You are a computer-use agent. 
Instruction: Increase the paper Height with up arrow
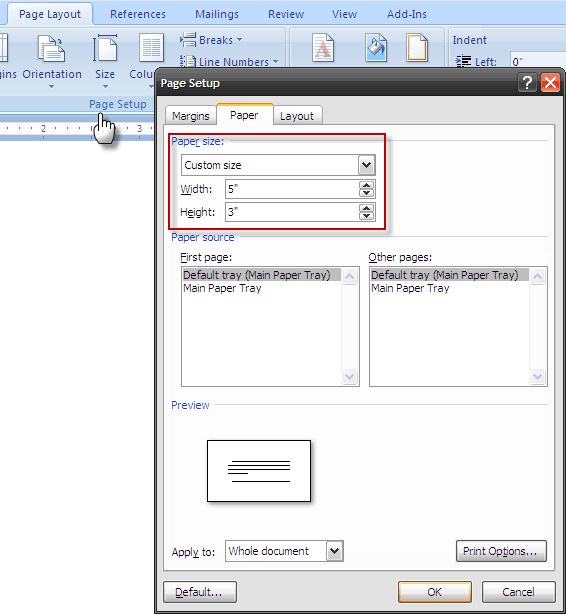[366, 208]
